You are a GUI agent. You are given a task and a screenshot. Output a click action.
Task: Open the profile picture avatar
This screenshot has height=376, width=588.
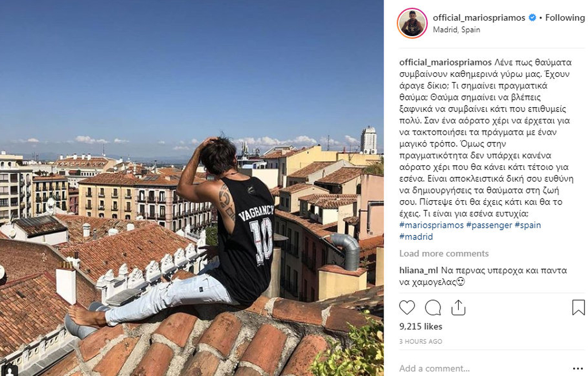412,23
